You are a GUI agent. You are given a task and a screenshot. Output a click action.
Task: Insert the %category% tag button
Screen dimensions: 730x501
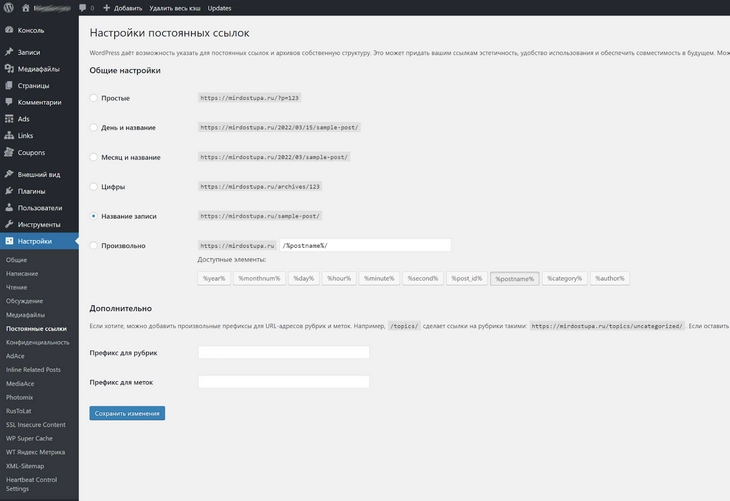click(564, 278)
